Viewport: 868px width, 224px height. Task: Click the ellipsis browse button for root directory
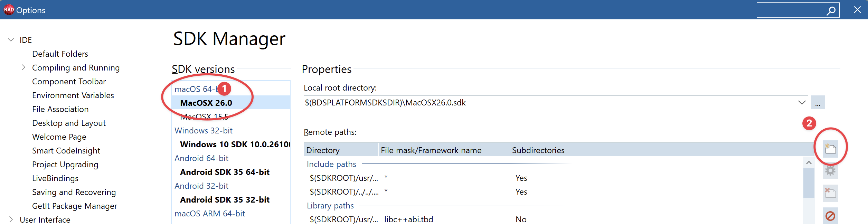818,103
